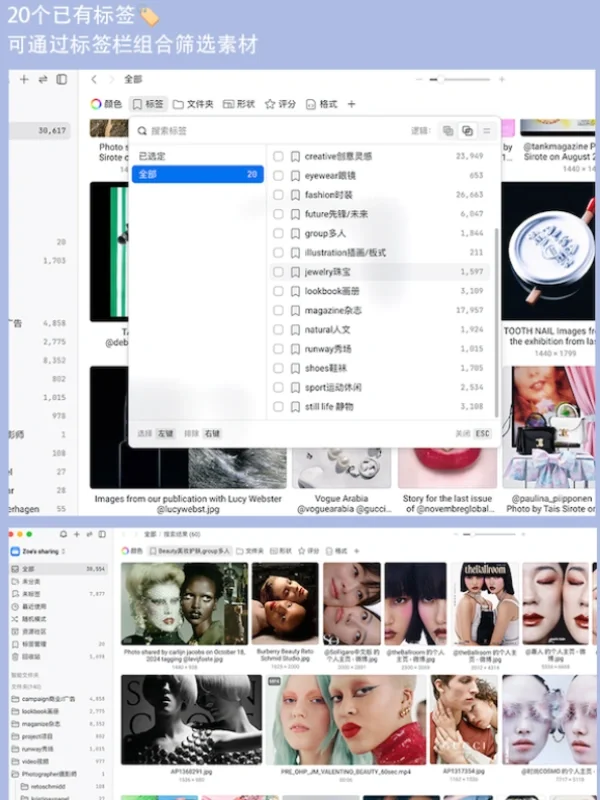600x800 pixels.
Task: Click the zoom-out minus icon in tag picker window
Action: (x=419, y=79)
